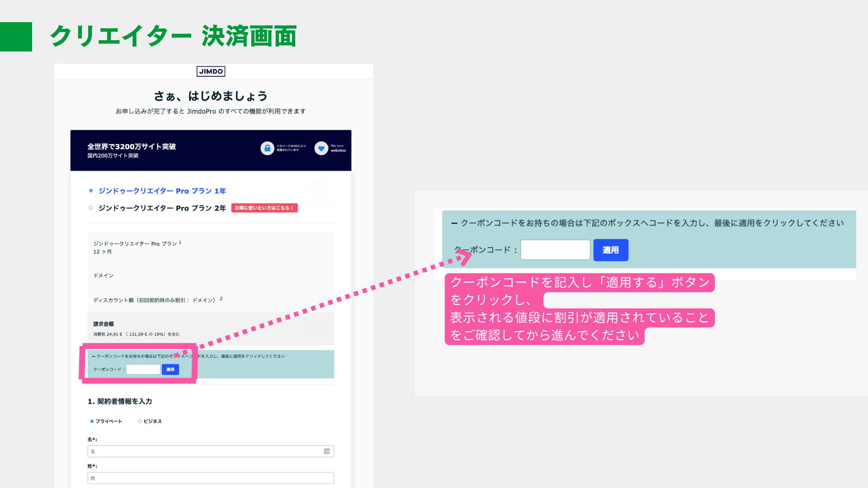Click the JIMDO logo at top
868x488 pixels.
[211, 71]
